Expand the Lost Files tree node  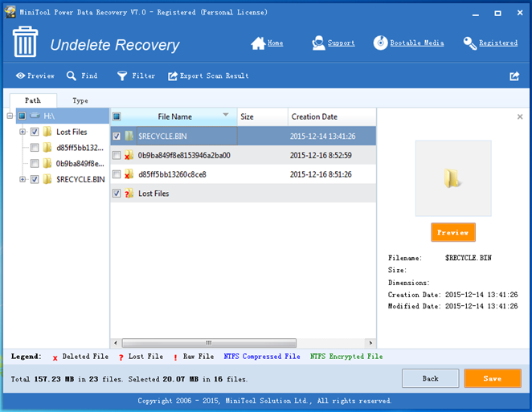(23, 132)
